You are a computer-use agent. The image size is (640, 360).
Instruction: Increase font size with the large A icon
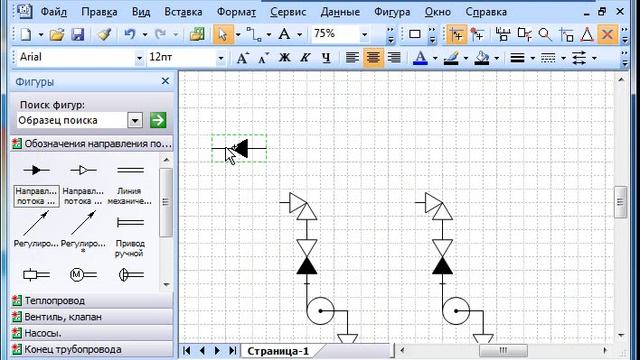point(242,58)
